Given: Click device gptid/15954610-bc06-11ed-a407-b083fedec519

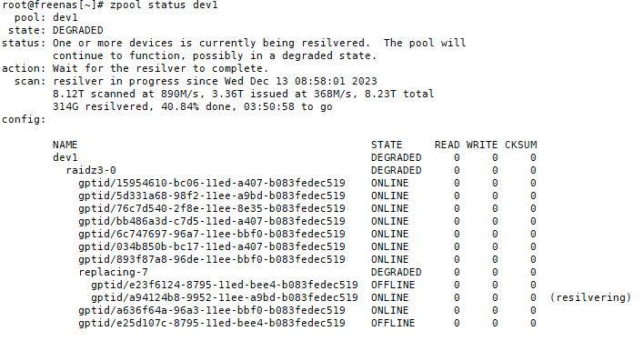Looking at the screenshot, I should coord(212,183).
